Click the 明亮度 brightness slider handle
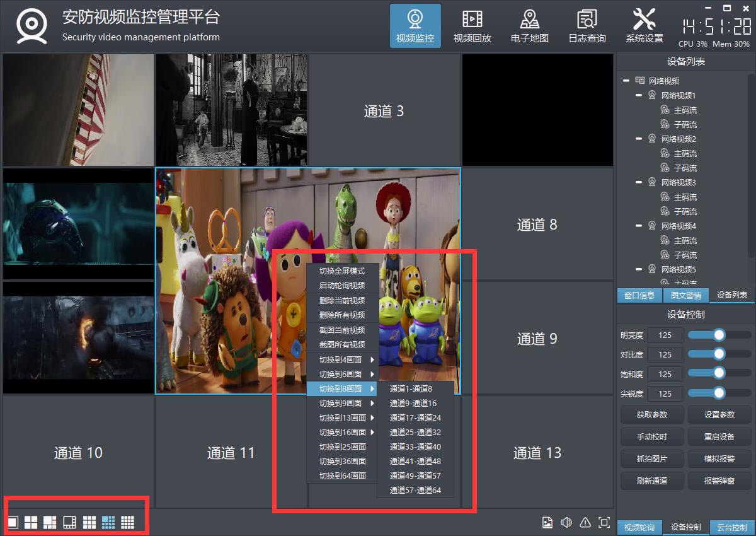The image size is (756, 536). click(719, 335)
